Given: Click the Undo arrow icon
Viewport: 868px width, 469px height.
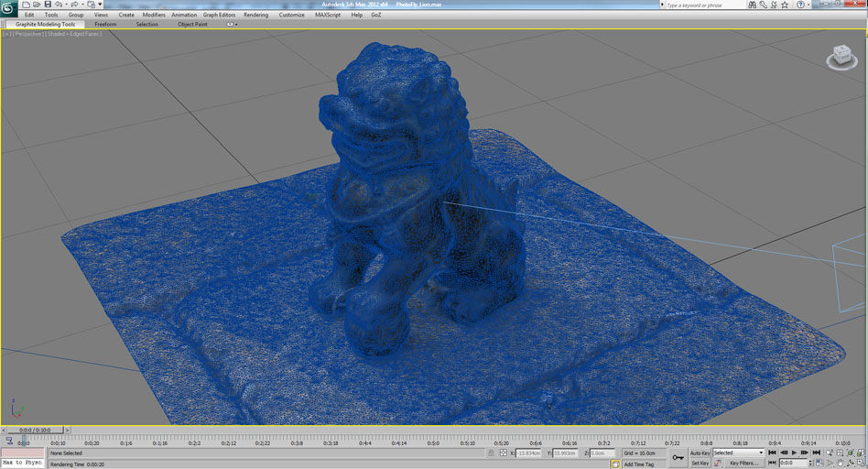Looking at the screenshot, I should pos(59,5).
